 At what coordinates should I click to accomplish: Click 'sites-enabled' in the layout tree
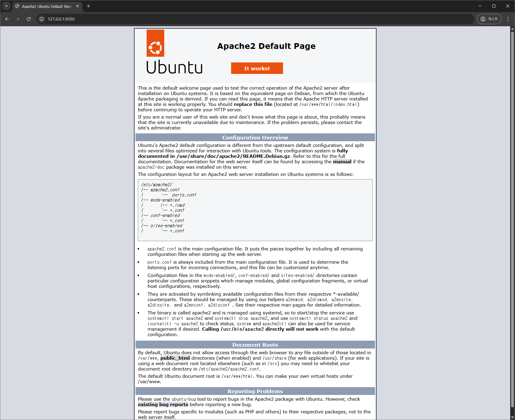[x=166, y=226]
